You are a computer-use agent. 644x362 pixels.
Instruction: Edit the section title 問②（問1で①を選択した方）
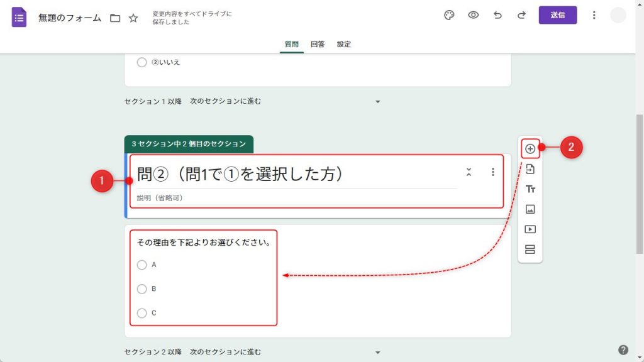click(x=240, y=174)
